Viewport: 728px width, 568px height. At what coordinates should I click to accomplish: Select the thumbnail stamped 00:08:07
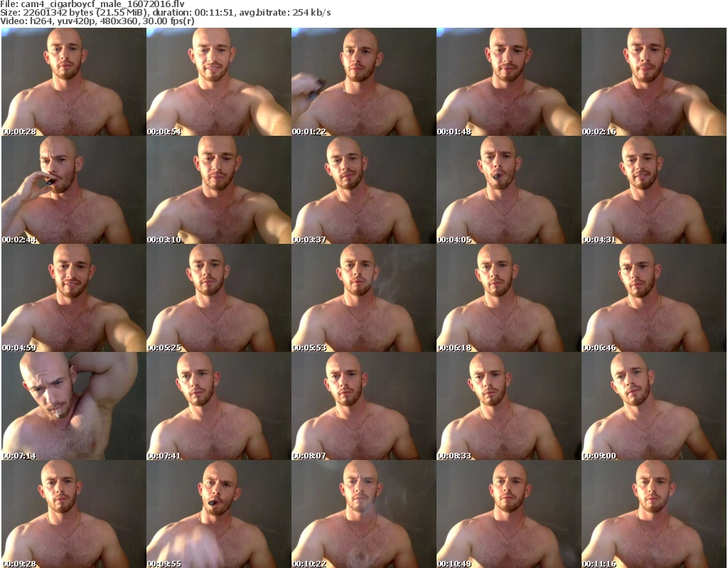[363, 407]
